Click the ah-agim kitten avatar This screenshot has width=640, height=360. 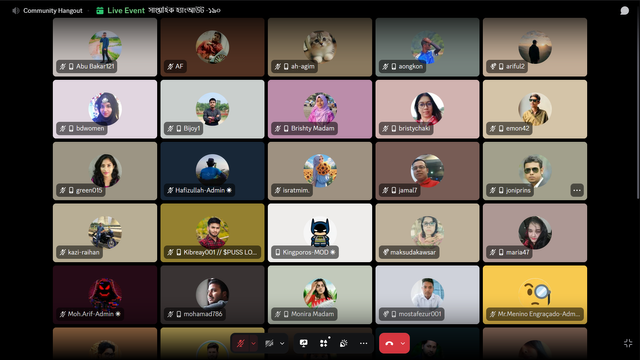pos(320,47)
